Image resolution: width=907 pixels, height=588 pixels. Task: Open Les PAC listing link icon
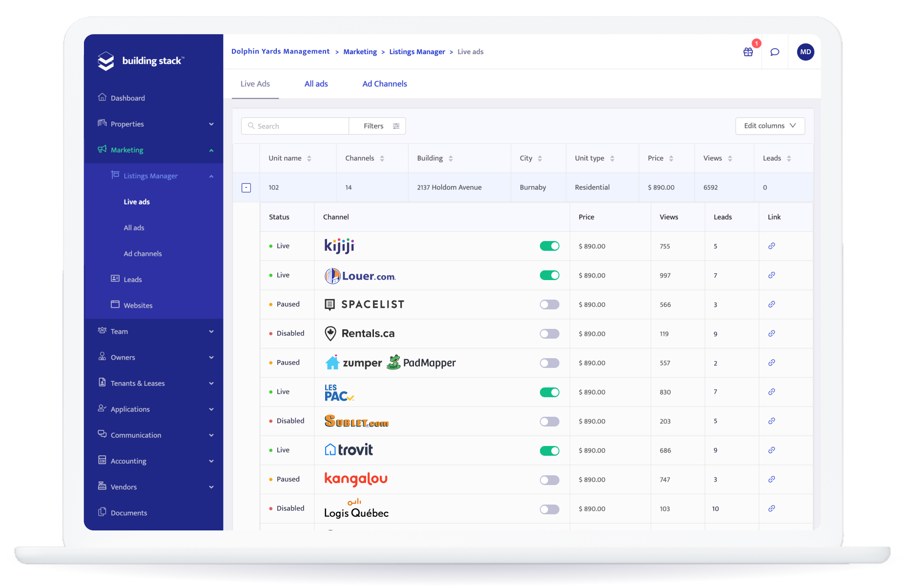(772, 392)
